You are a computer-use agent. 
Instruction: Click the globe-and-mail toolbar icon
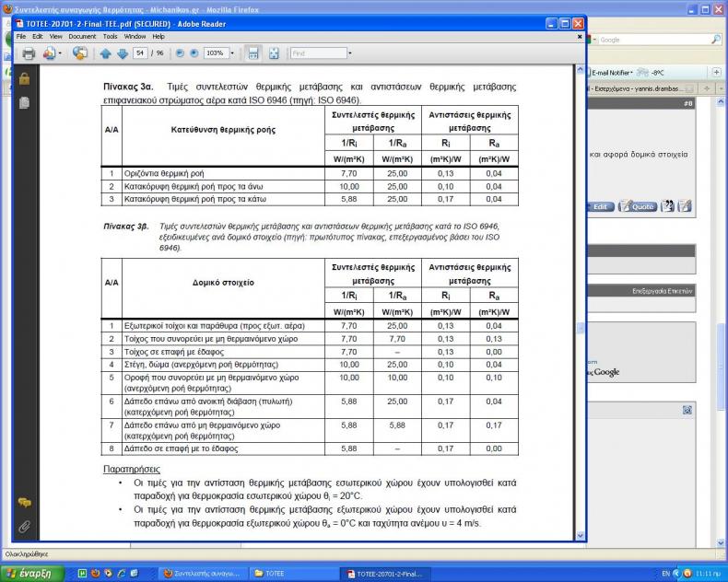click(x=80, y=52)
